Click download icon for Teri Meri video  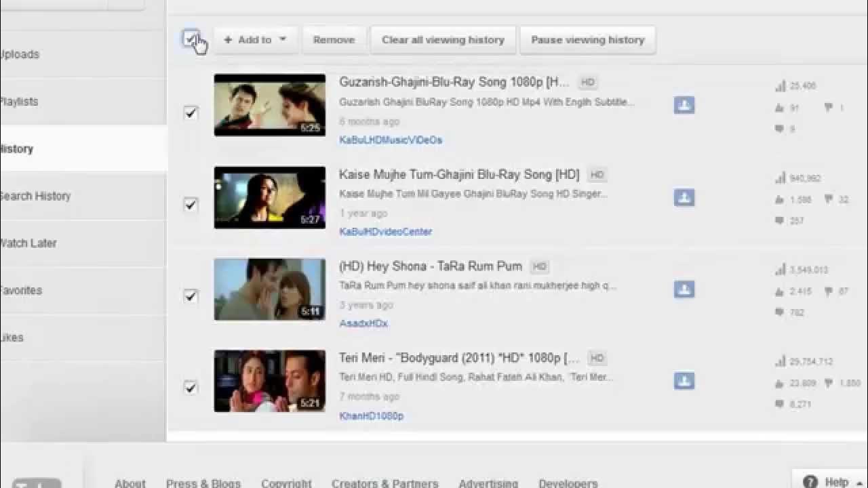click(684, 381)
